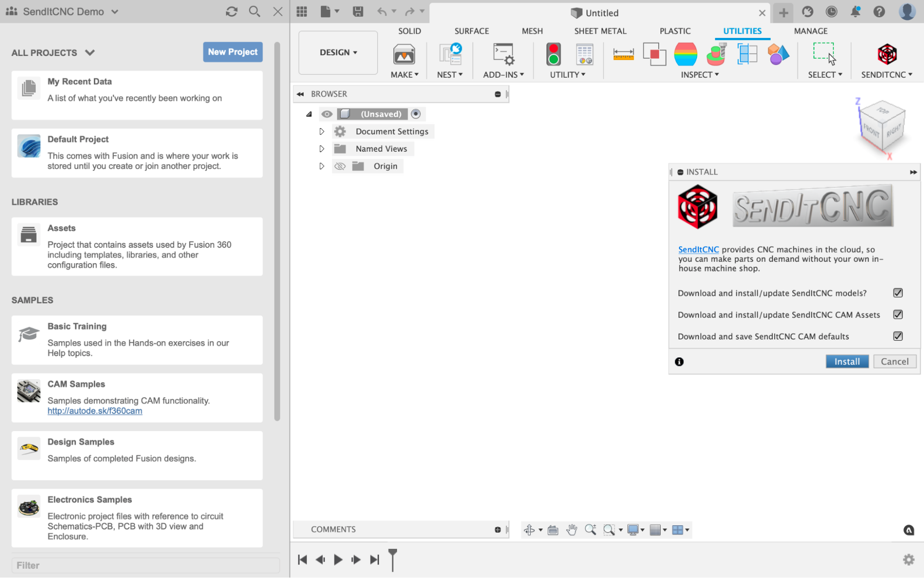The width and height of the screenshot is (924, 578).
Task: Open Scripts and Add-Ins icon
Action: click(x=503, y=55)
